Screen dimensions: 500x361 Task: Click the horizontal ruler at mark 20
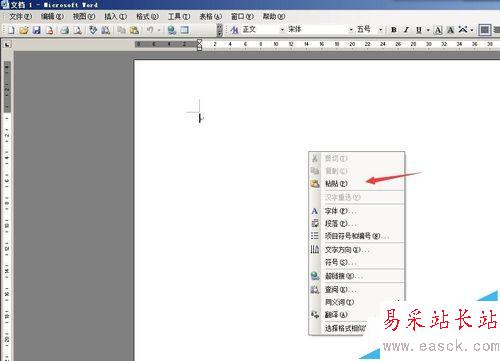352,44
